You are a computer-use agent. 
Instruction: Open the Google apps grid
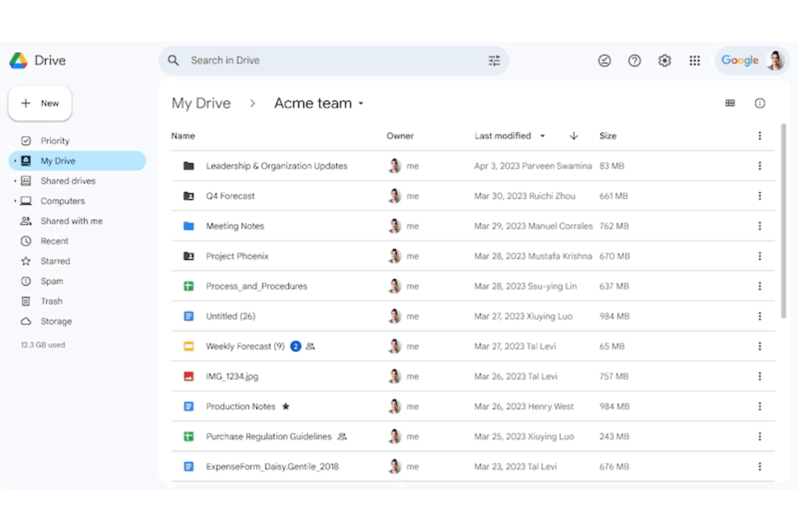(x=694, y=60)
